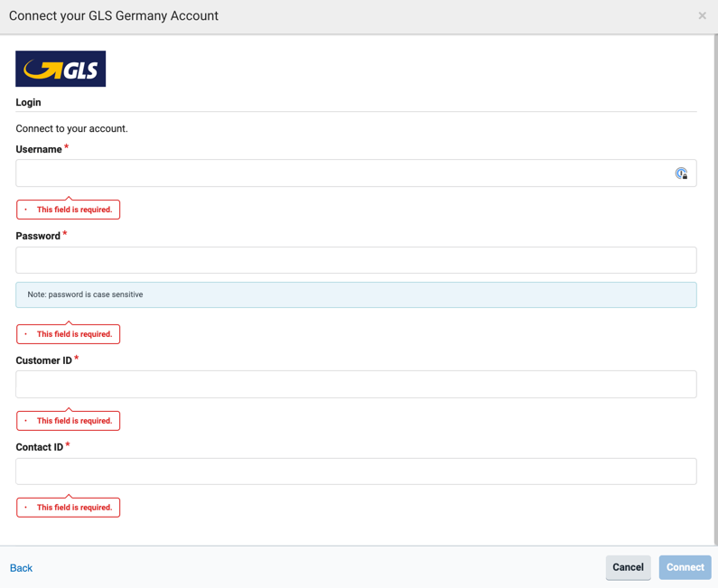Click the password manager icon in Username field

pyautogui.click(x=681, y=173)
